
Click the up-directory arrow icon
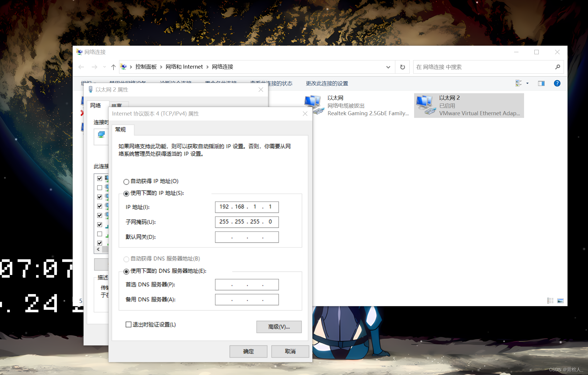coord(113,67)
